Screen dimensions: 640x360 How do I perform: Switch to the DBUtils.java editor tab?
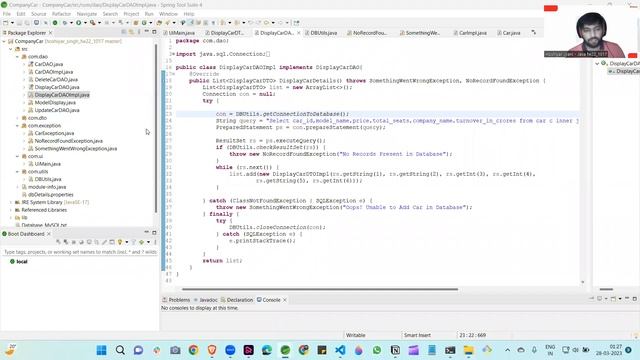point(321,33)
